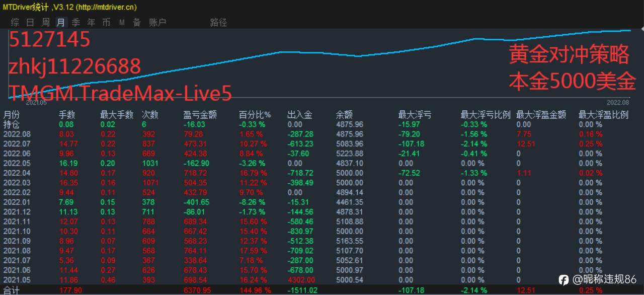Click the total deposits value -1511.02
The height and width of the screenshot is (295, 644).
(302, 290)
